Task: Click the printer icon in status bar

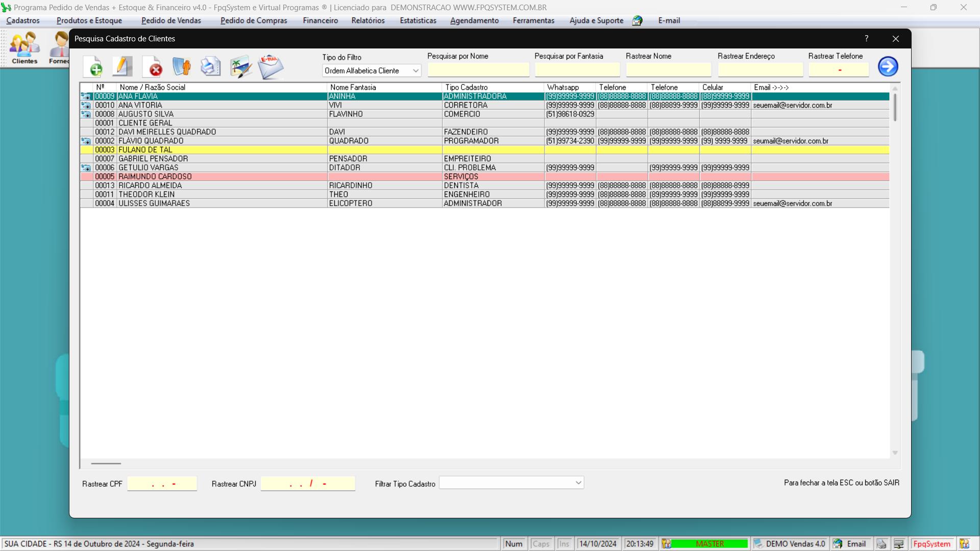Action: (x=881, y=544)
